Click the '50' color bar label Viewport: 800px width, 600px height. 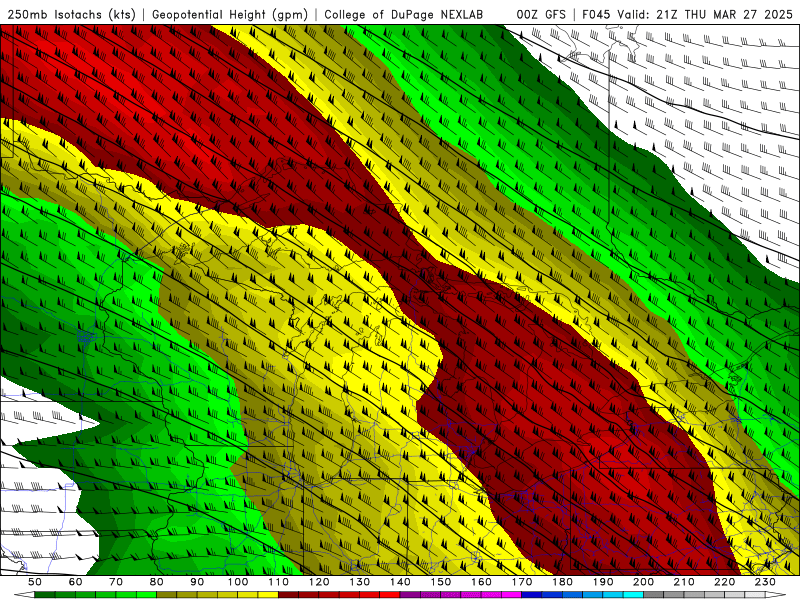(x=35, y=582)
